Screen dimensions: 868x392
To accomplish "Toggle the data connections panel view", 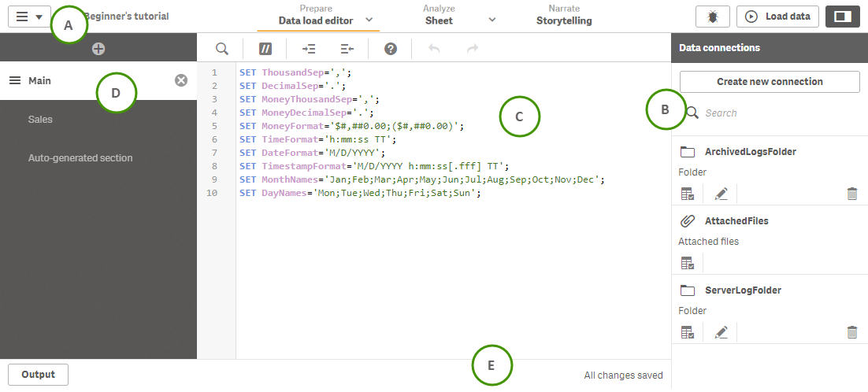I will [842, 17].
